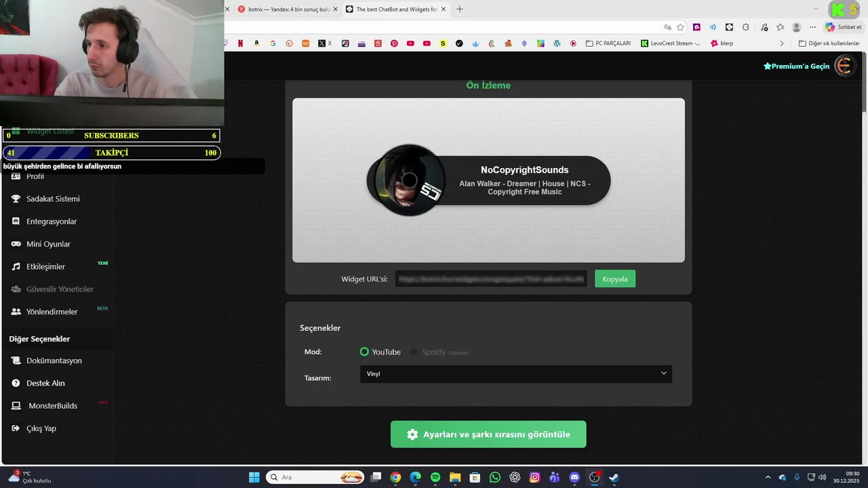Expand the bookmarks overflow chevron
This screenshot has height=488, width=868.
click(781, 43)
